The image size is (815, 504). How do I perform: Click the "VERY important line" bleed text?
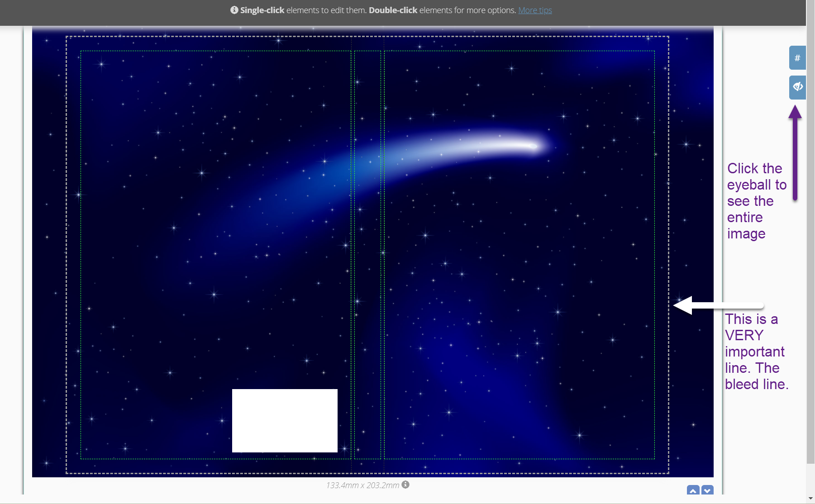pos(756,352)
